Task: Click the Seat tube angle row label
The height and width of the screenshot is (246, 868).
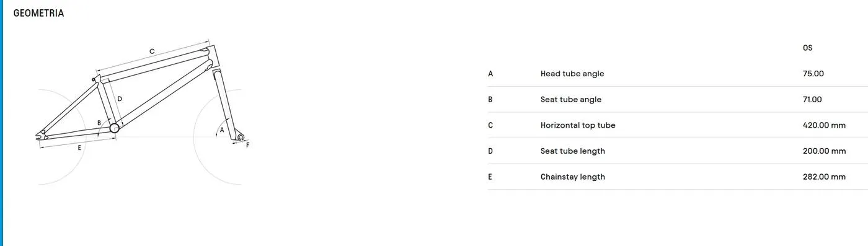Action: click(x=571, y=99)
